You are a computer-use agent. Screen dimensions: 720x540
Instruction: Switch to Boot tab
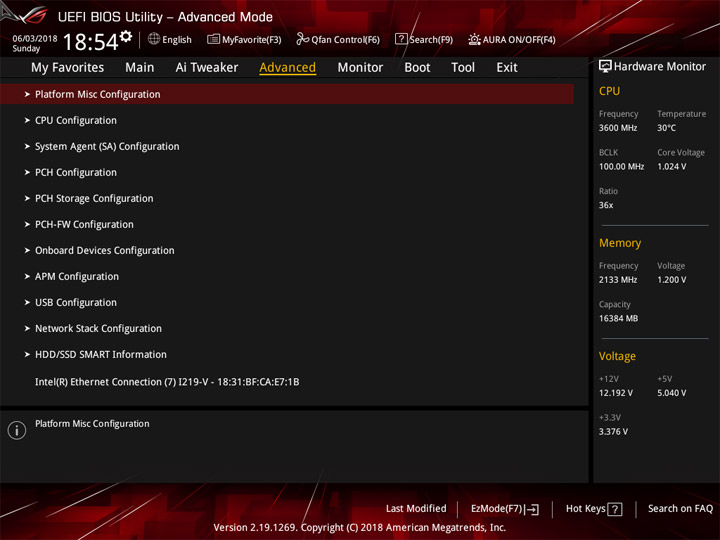tap(417, 68)
